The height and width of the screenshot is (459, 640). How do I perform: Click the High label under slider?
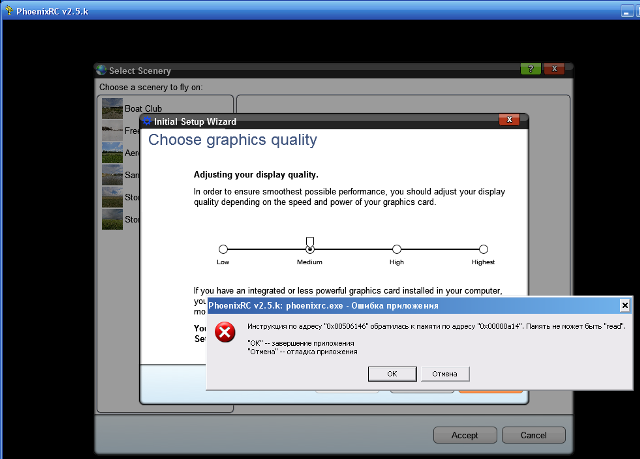[396, 262]
